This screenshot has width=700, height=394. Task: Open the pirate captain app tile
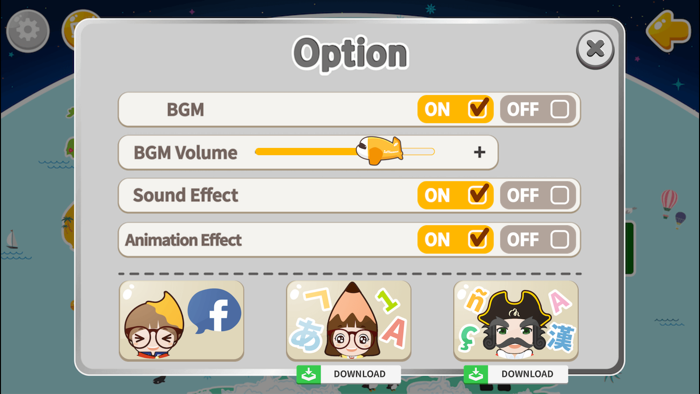click(x=516, y=320)
